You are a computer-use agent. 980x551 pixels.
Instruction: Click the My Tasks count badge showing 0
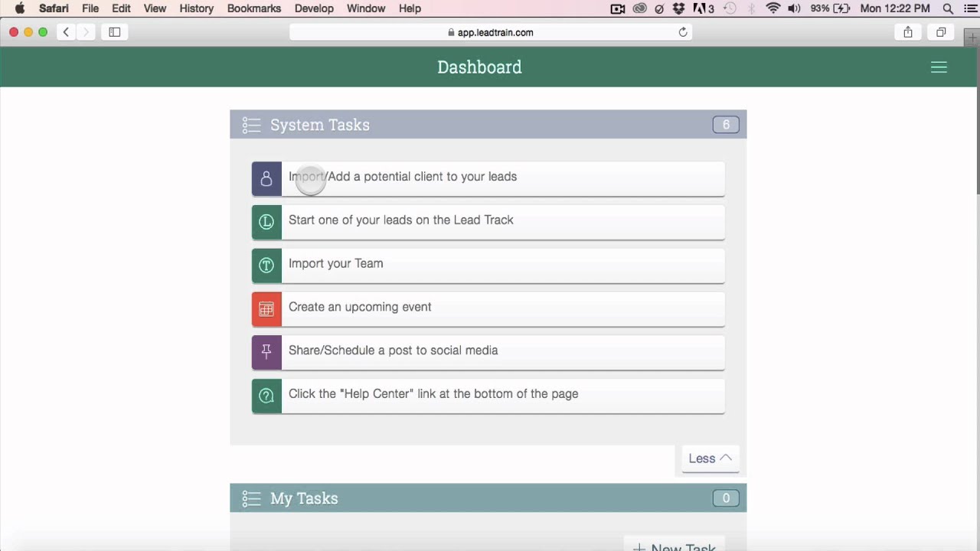tap(726, 498)
